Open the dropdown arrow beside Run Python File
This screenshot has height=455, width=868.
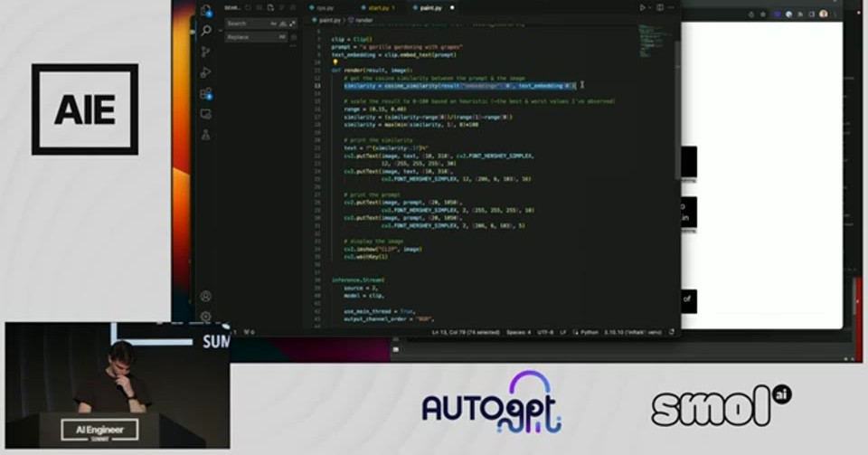649,8
